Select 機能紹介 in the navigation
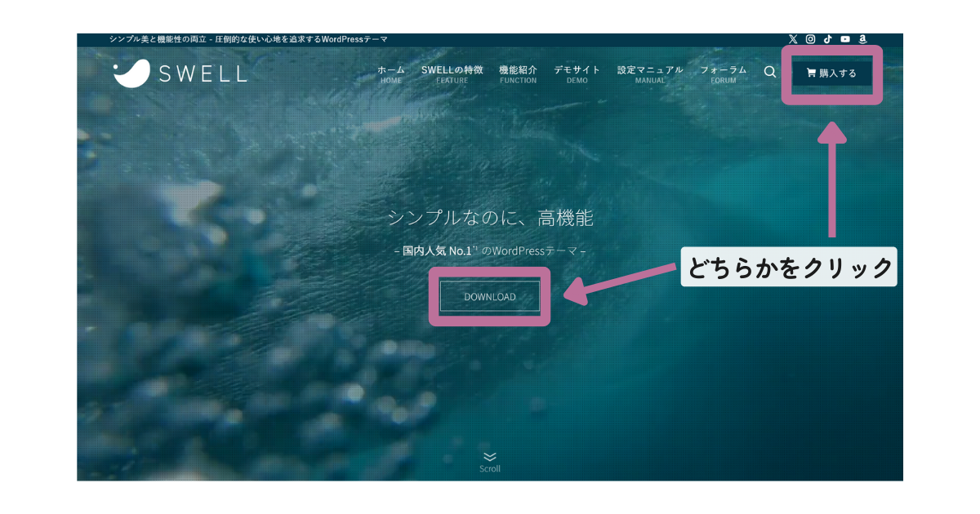Image resolution: width=980 pixels, height=514 pixels. pos(518,73)
